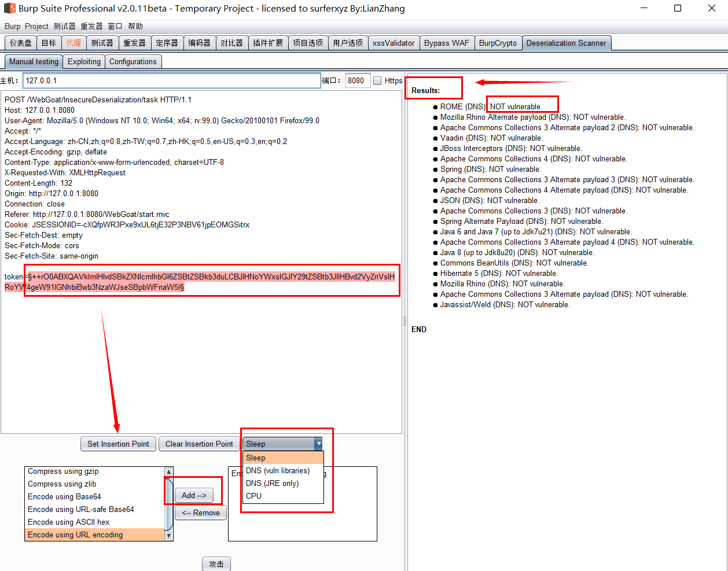Open the BurpCrypto tab
The image size is (728, 571).
(498, 43)
